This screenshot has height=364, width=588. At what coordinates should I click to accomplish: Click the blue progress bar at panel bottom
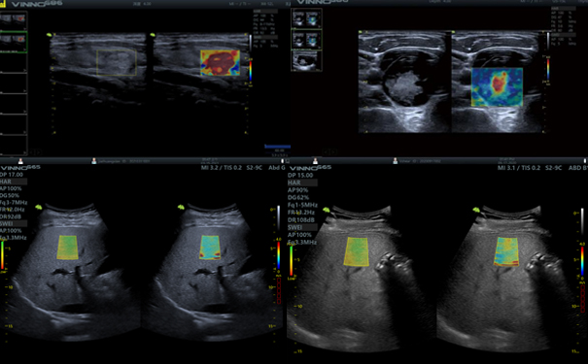[278, 147]
